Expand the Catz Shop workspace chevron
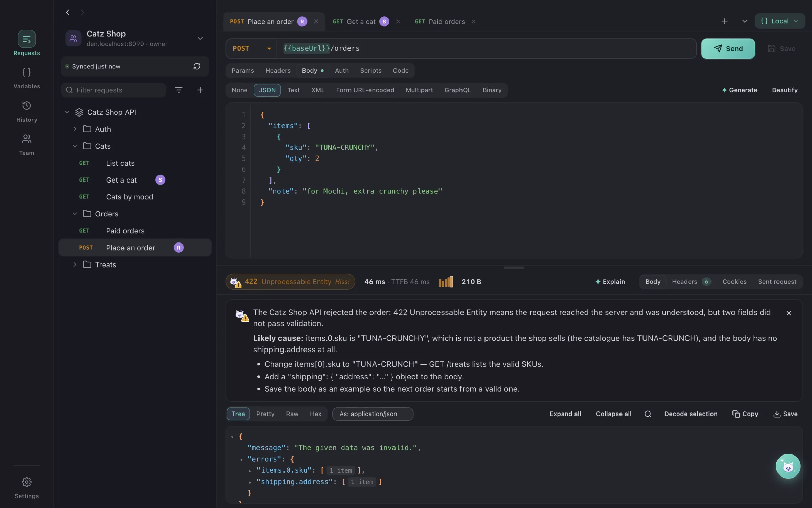Image resolution: width=812 pixels, height=508 pixels. pos(200,38)
